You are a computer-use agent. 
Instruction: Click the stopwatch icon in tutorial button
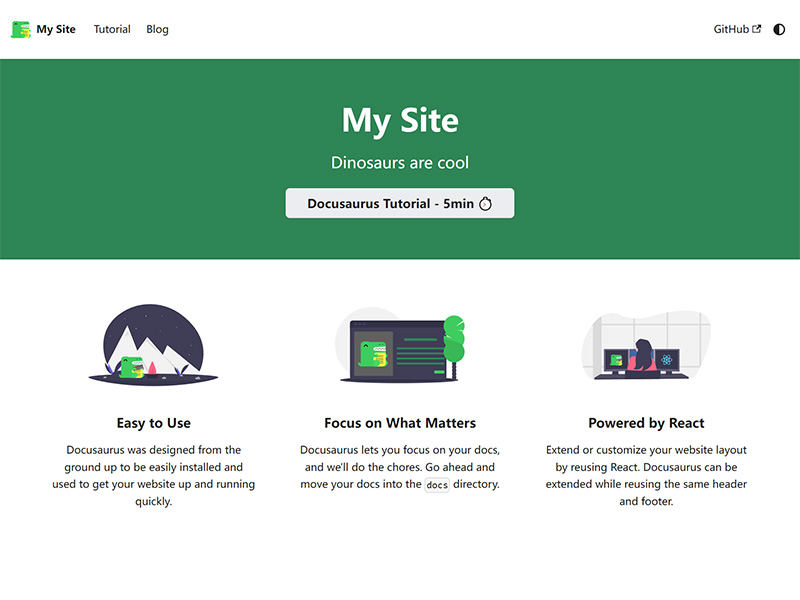(486, 204)
